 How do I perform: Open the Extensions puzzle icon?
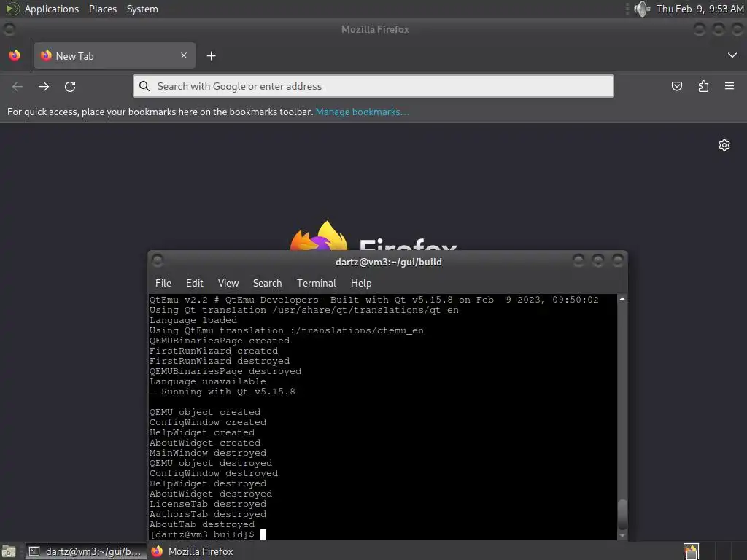click(703, 86)
